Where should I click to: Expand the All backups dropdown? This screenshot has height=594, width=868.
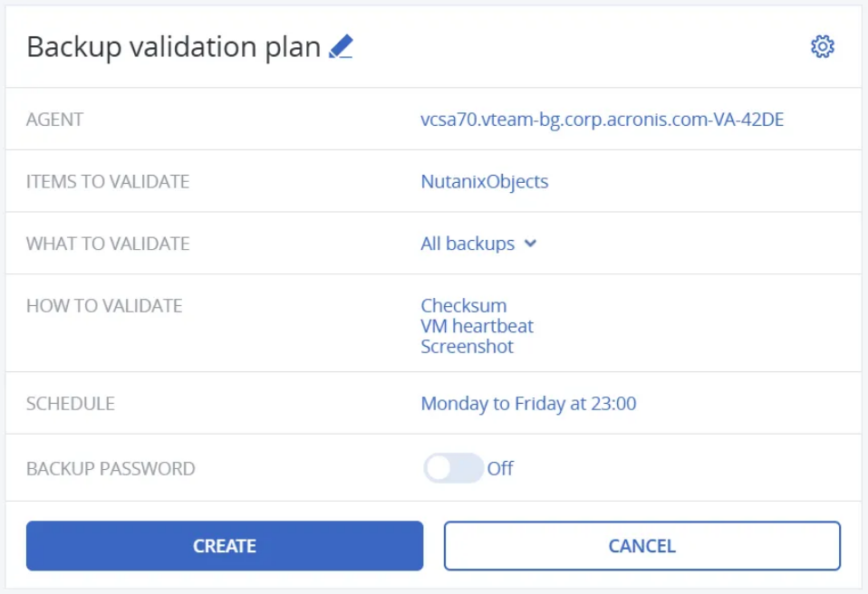[x=468, y=244]
